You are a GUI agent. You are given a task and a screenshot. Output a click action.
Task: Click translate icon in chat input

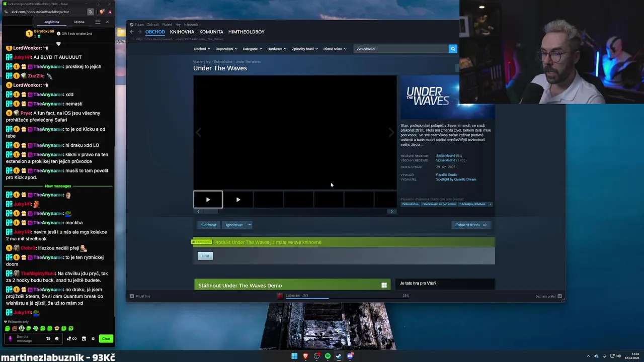48,338
